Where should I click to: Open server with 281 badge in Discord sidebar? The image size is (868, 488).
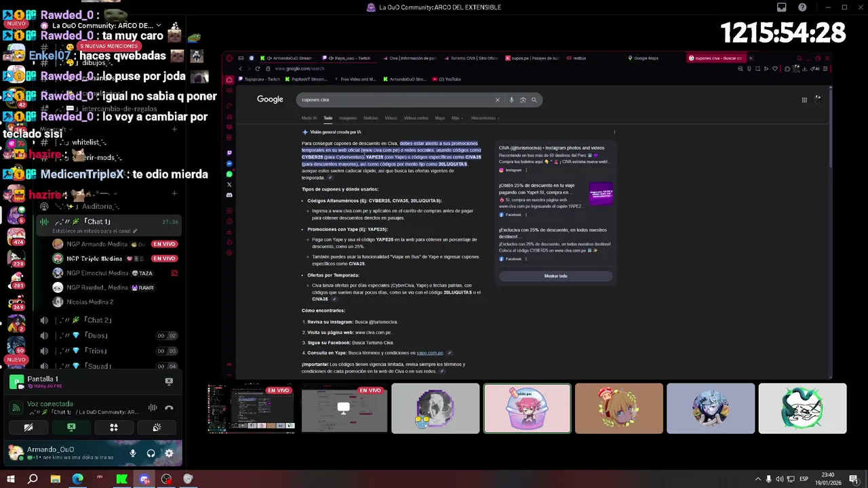[16, 280]
